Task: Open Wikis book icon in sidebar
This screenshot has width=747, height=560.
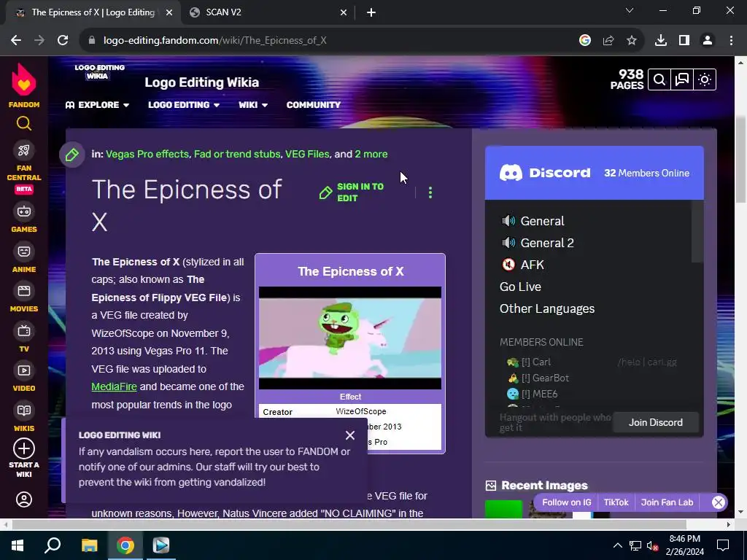Action: 24,410
